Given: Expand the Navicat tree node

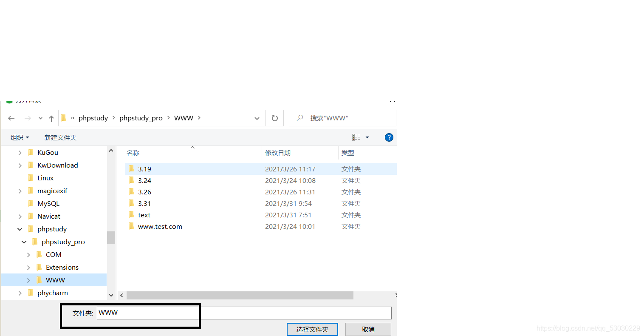Looking at the screenshot, I should [x=20, y=216].
